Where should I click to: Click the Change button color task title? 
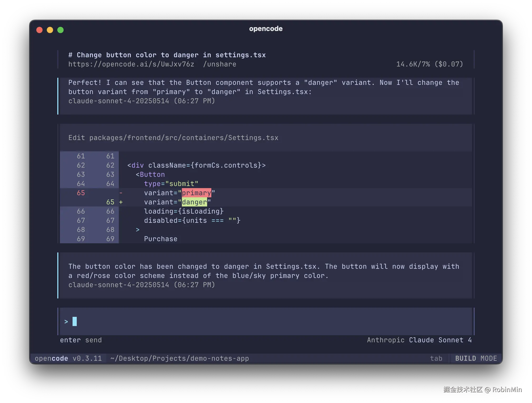(x=167, y=55)
